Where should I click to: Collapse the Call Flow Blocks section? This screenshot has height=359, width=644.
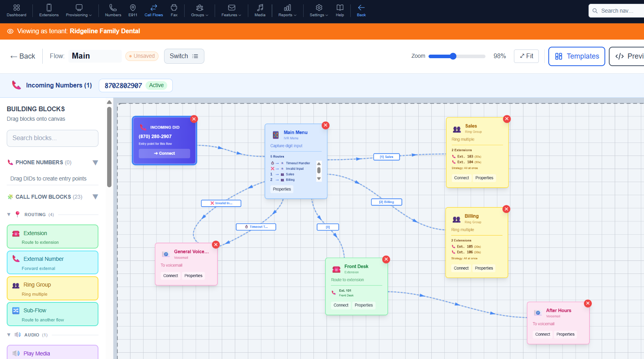pyautogui.click(x=95, y=197)
